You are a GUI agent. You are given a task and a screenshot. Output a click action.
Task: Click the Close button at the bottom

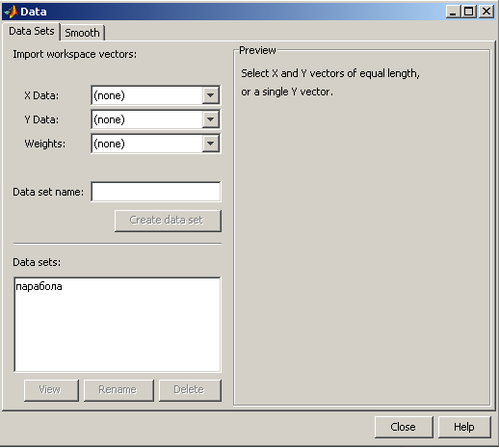404,427
